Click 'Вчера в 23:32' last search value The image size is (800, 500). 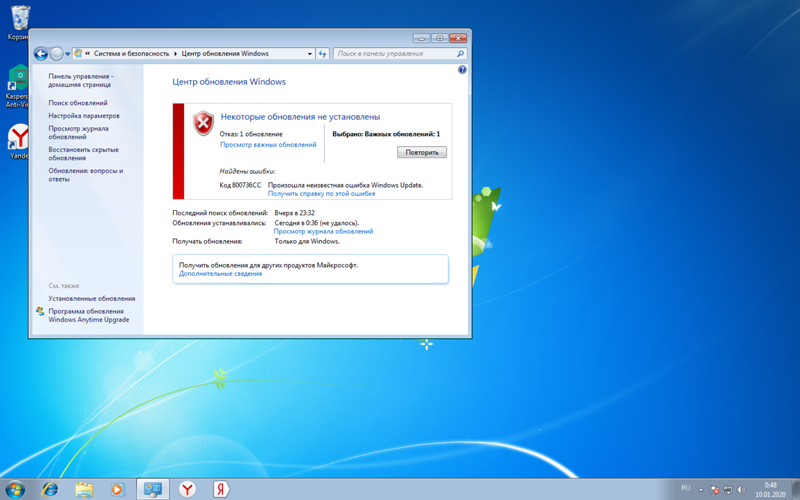pos(294,213)
